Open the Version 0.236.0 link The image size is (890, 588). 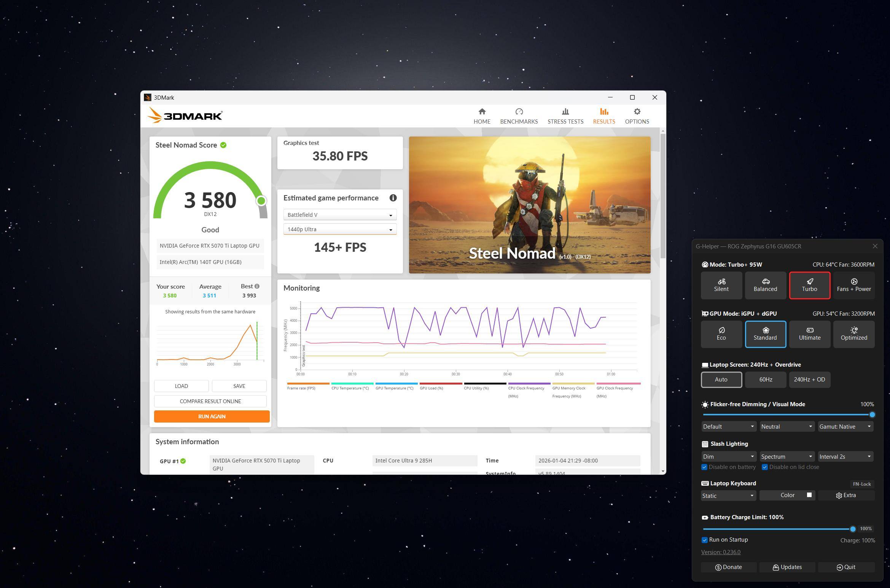click(x=720, y=552)
